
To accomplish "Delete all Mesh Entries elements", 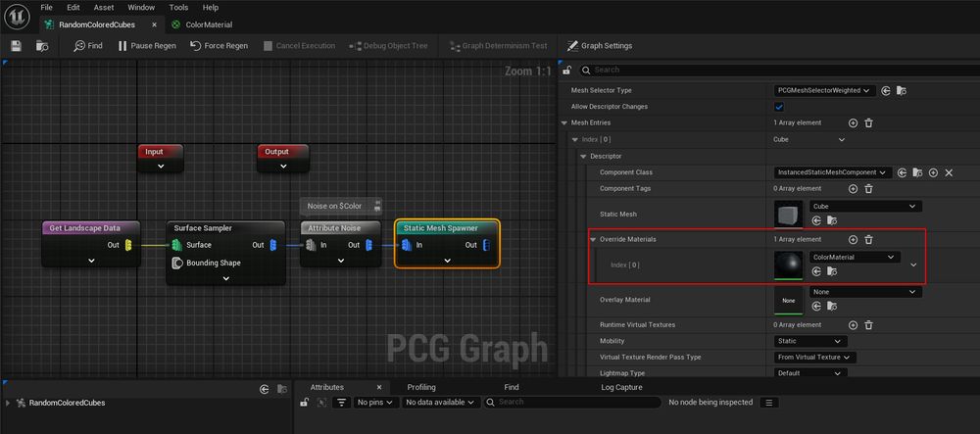I will [868, 123].
